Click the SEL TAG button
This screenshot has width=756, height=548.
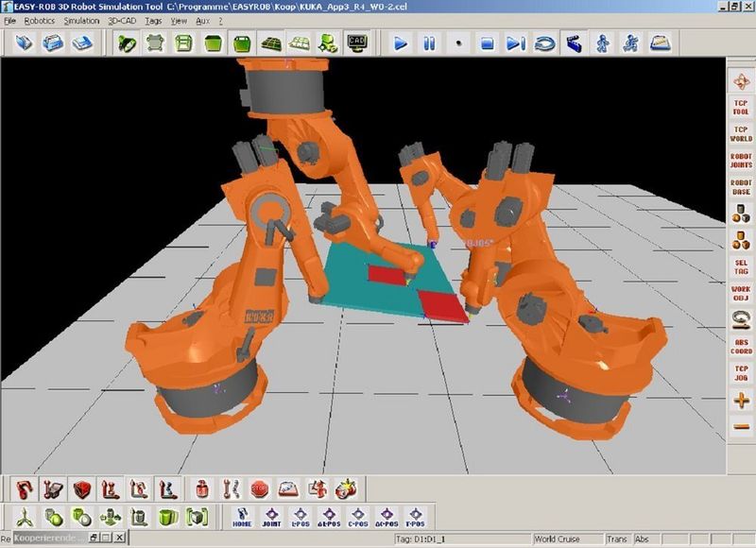click(741, 267)
